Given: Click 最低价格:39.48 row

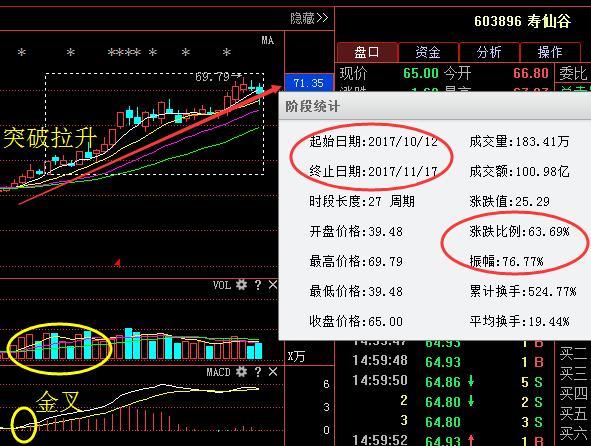Looking at the screenshot, I should click(x=356, y=291).
